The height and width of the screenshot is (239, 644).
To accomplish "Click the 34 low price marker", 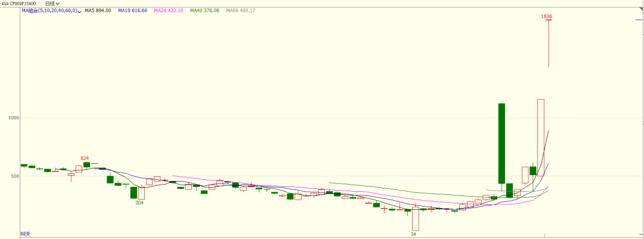I will 414,234.
